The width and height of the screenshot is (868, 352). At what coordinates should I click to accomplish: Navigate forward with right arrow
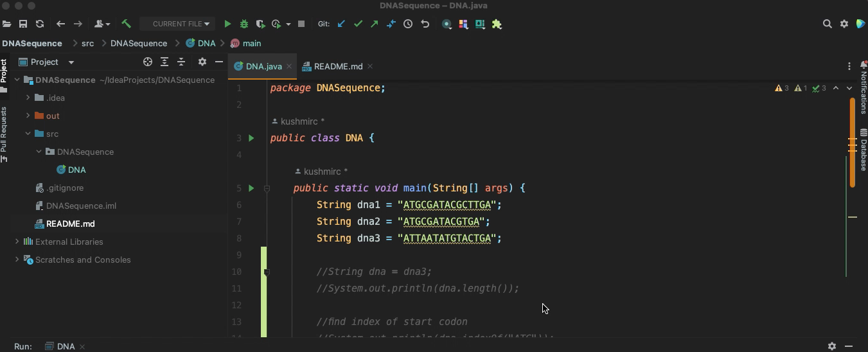(x=78, y=24)
